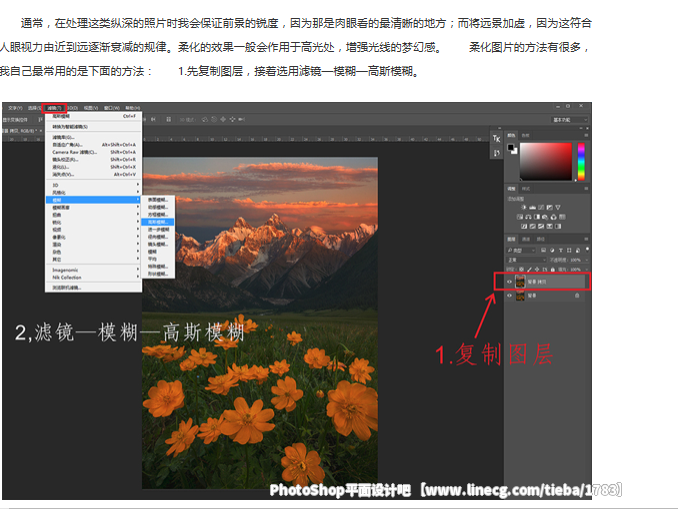Open the 窗口(W) menu
This screenshot has height=509, width=678.
tap(112, 108)
